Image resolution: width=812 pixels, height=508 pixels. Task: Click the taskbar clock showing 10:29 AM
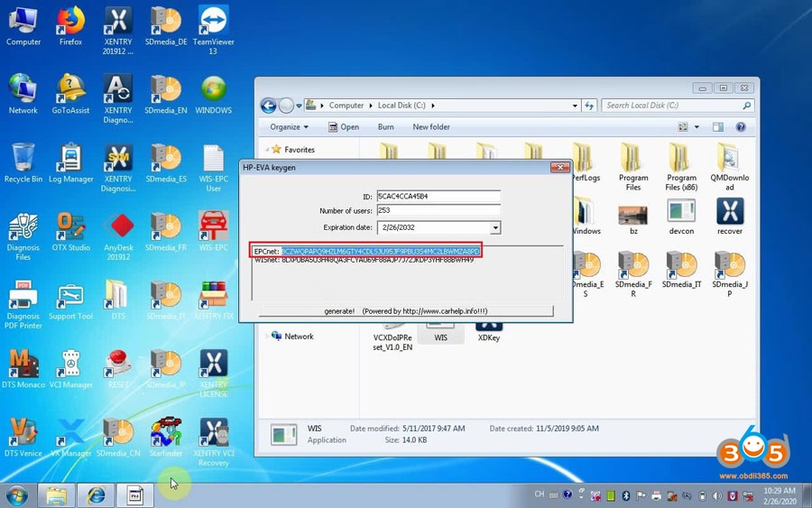click(780, 495)
